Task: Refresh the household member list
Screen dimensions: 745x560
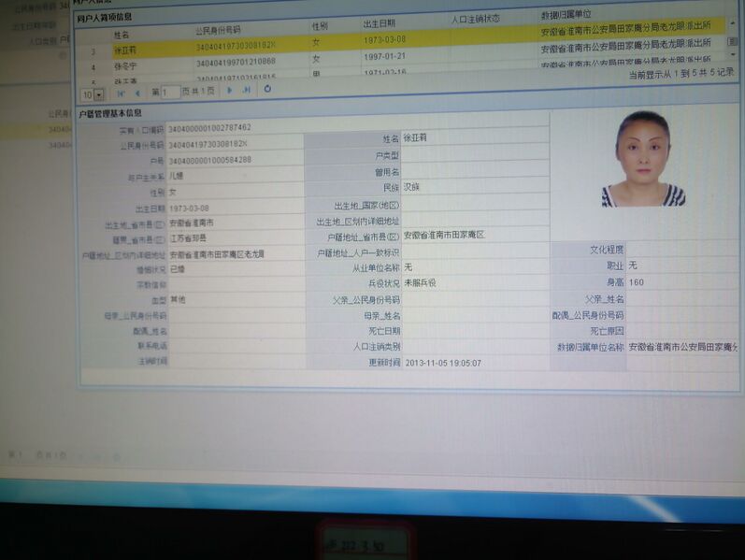Action: point(267,89)
